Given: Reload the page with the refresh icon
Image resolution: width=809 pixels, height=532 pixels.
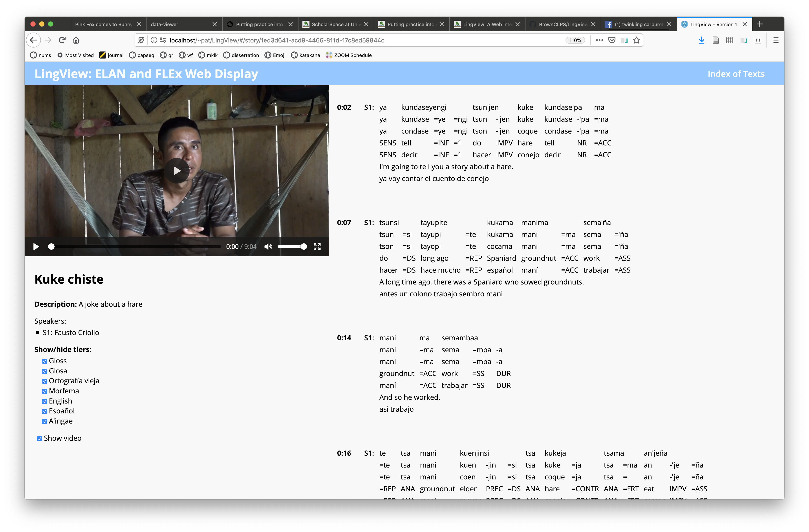Looking at the screenshot, I should [x=62, y=40].
